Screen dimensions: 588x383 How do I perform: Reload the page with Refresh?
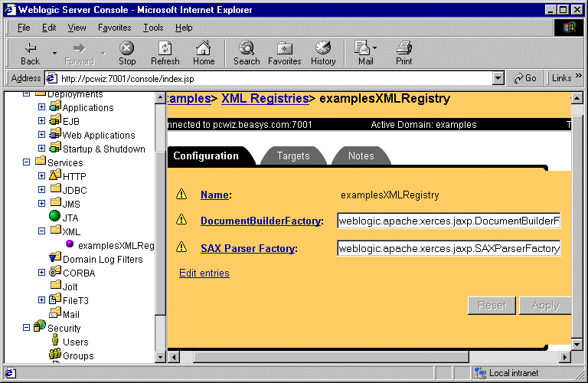pos(165,54)
